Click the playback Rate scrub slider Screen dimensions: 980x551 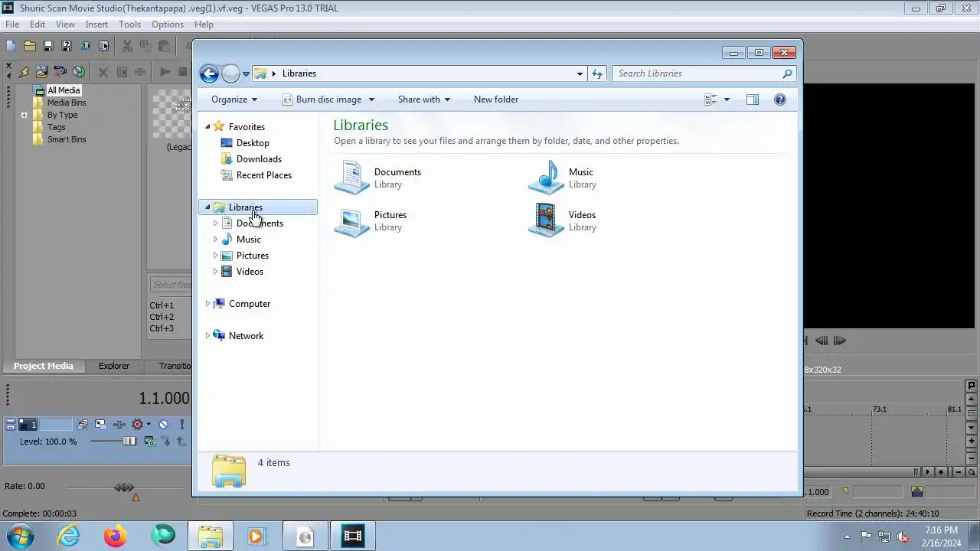124,487
